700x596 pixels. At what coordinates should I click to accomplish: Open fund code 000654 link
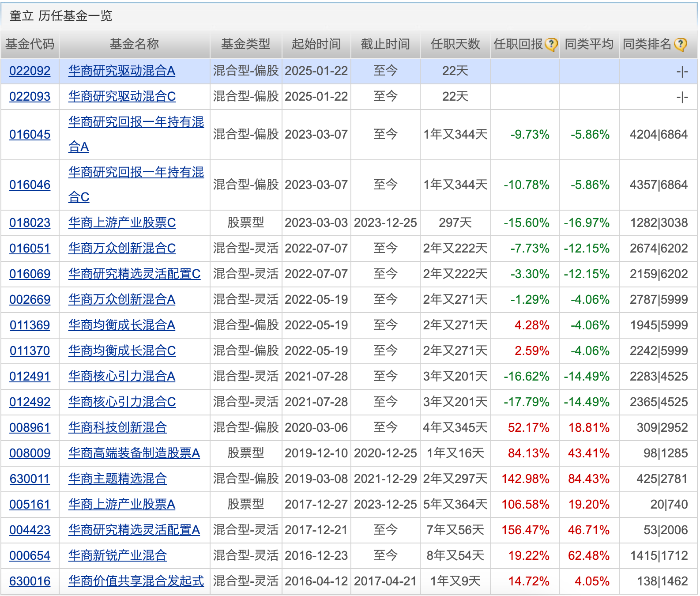click(30, 555)
